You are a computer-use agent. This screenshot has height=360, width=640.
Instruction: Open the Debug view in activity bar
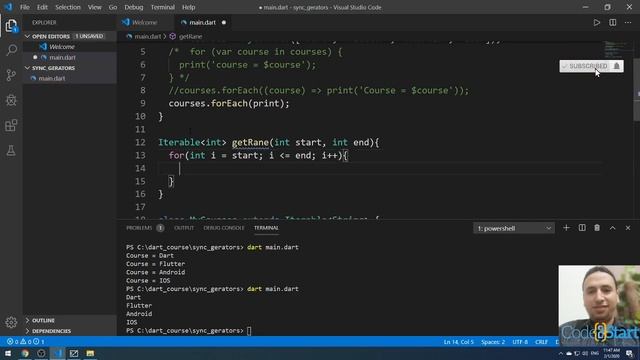coord(11,100)
